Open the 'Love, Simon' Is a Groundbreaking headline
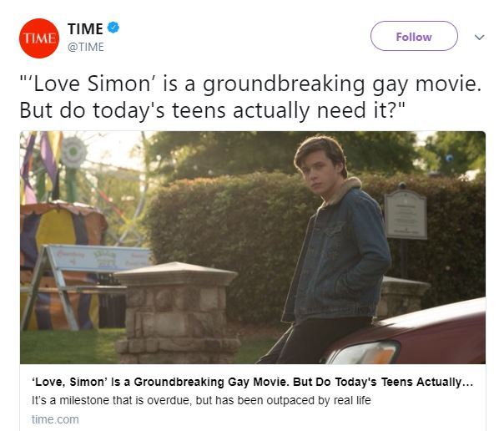504x431 pixels. pyautogui.click(x=242, y=382)
